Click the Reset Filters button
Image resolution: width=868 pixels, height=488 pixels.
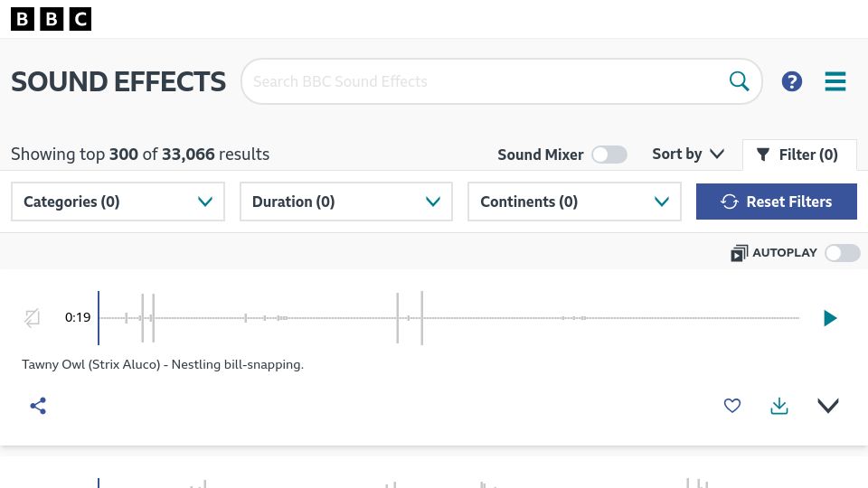776,202
